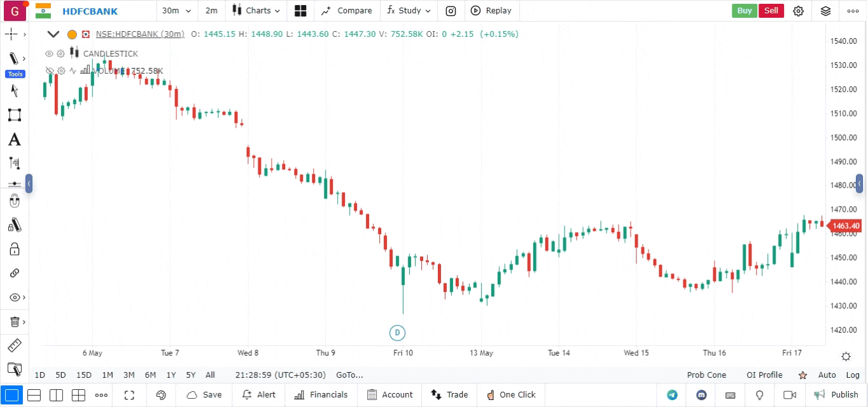Viewport: 868px width, 407px height.
Task: Show the VOLUME indicator via crossed eye
Action: click(x=49, y=71)
